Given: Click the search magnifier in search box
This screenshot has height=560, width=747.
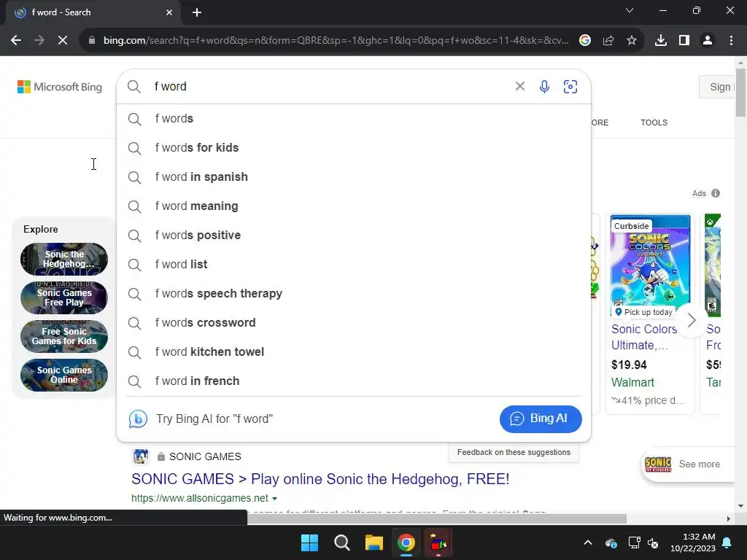Looking at the screenshot, I should [134, 87].
